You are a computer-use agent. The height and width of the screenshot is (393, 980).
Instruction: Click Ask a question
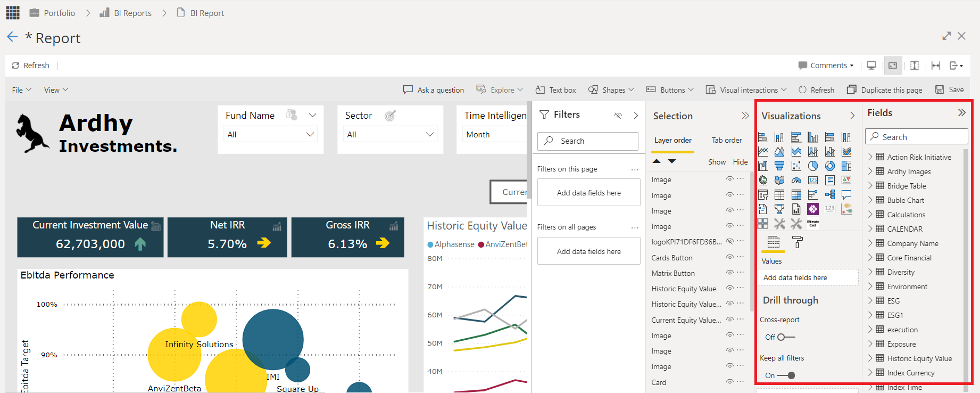pos(434,90)
